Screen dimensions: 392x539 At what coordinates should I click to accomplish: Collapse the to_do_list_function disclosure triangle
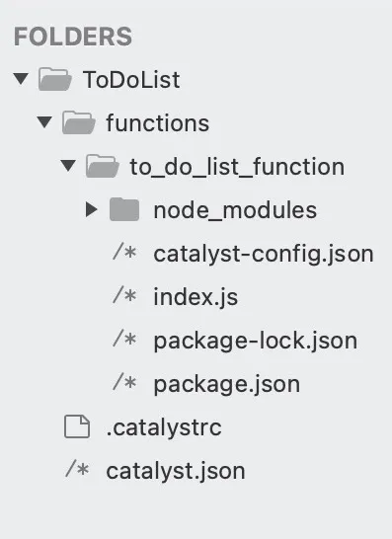coord(68,166)
